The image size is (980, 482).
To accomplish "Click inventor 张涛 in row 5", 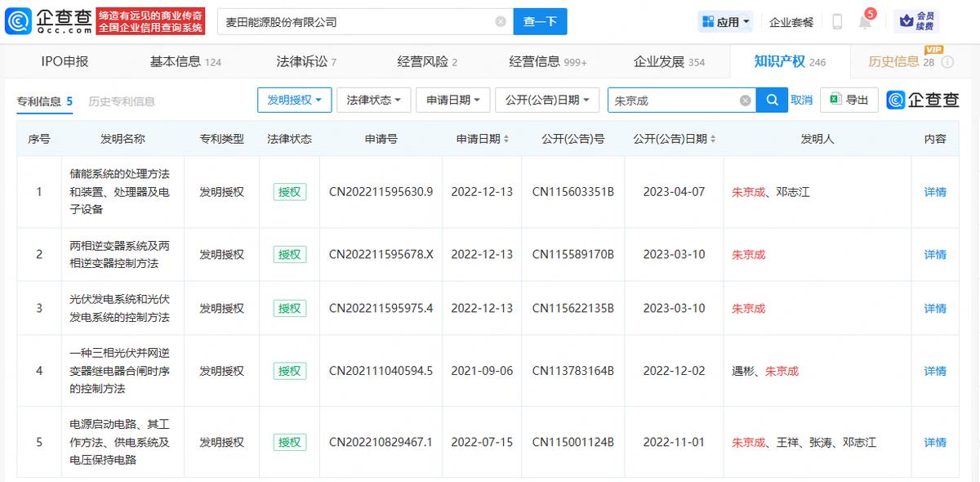I will (821, 442).
